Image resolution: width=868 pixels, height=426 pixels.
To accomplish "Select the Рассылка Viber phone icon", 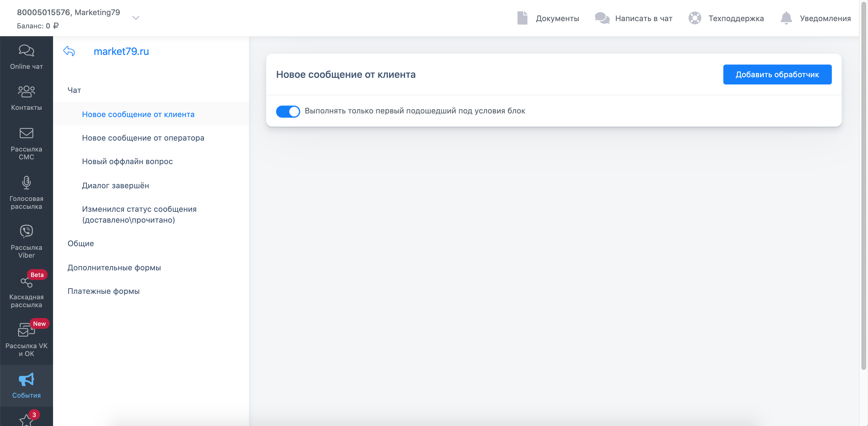I will (26, 231).
